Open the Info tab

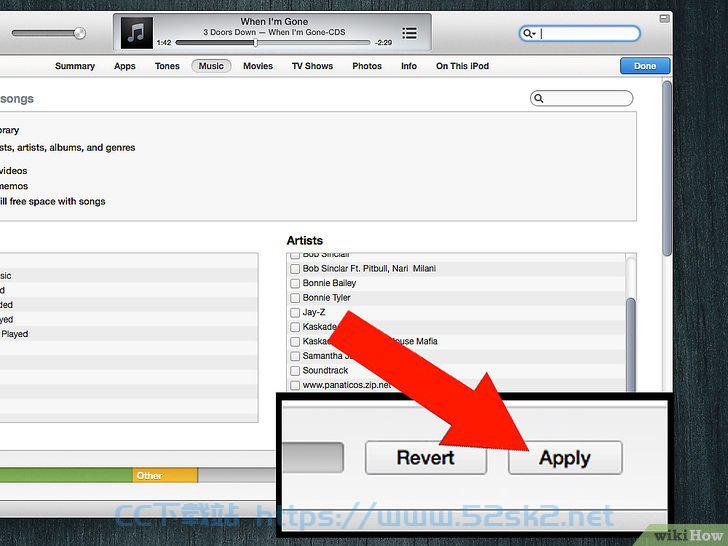409,66
